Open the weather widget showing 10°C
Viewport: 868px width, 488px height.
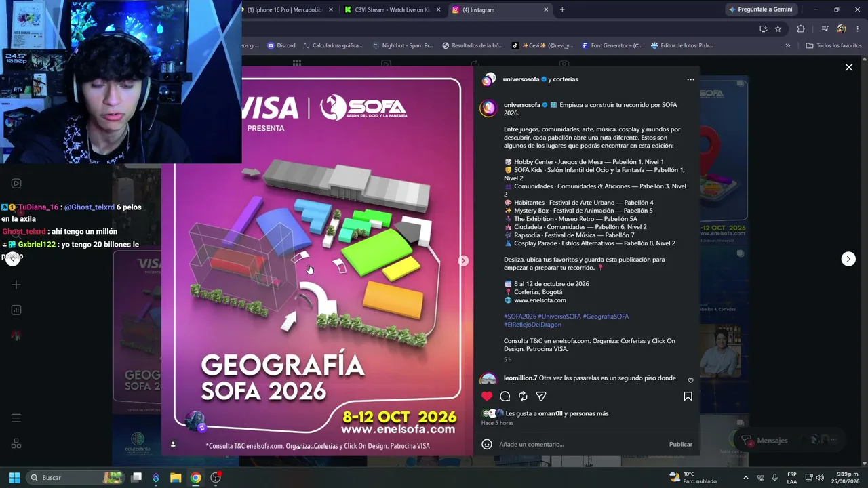click(693, 478)
